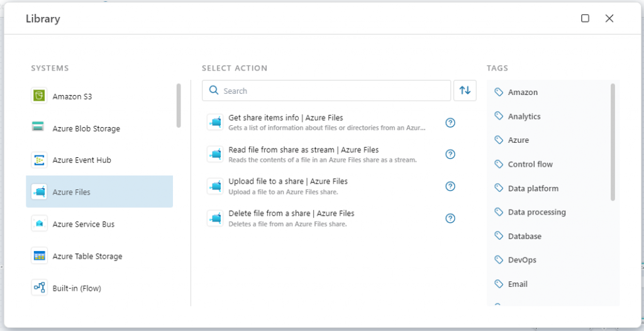Click the tag icon next to Amazon
The height and width of the screenshot is (331, 644).
(x=499, y=92)
